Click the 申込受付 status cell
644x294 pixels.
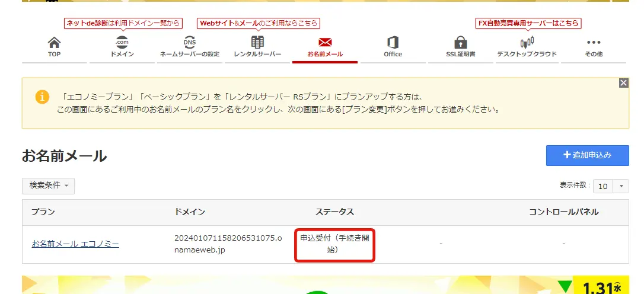click(335, 244)
